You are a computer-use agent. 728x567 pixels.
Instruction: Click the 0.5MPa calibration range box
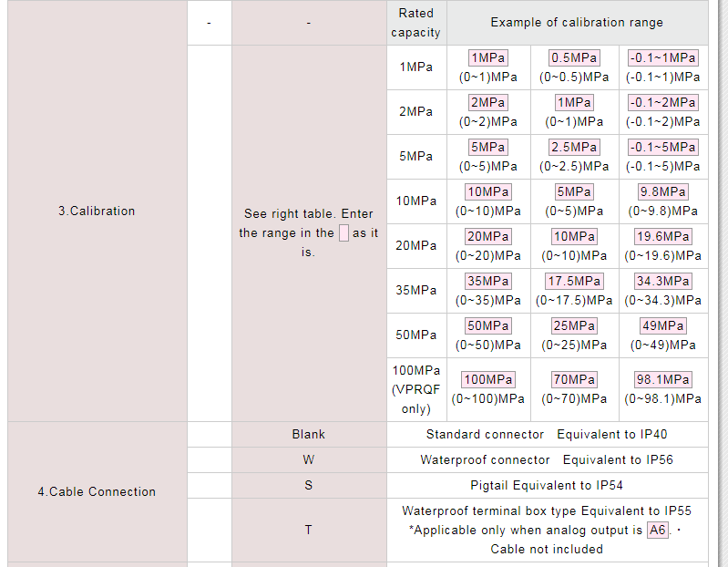574,58
